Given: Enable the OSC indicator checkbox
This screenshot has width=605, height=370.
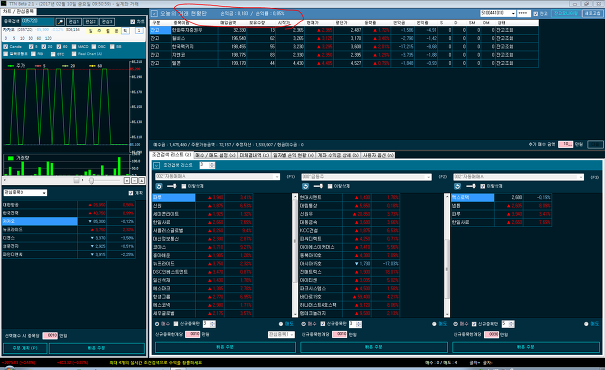Looking at the screenshot, I should 94,47.
